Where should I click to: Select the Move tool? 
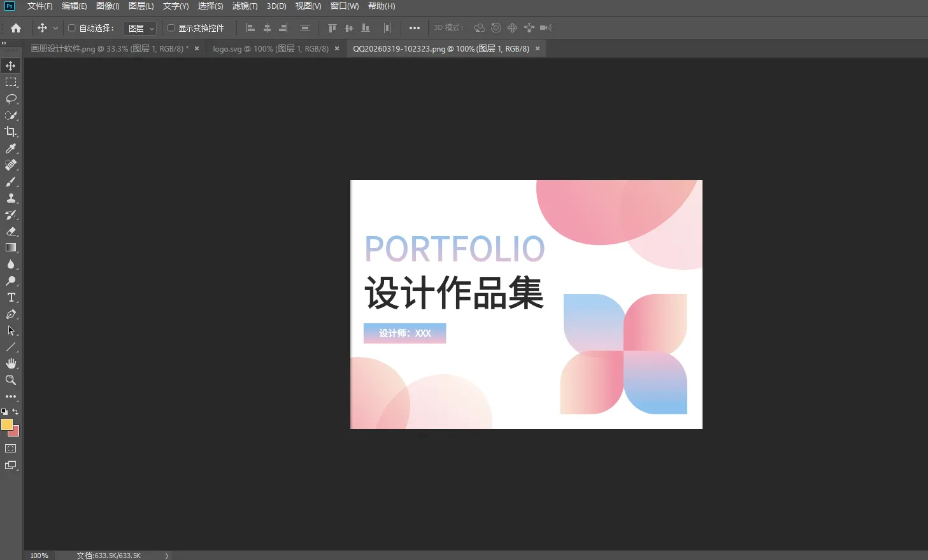click(10, 65)
